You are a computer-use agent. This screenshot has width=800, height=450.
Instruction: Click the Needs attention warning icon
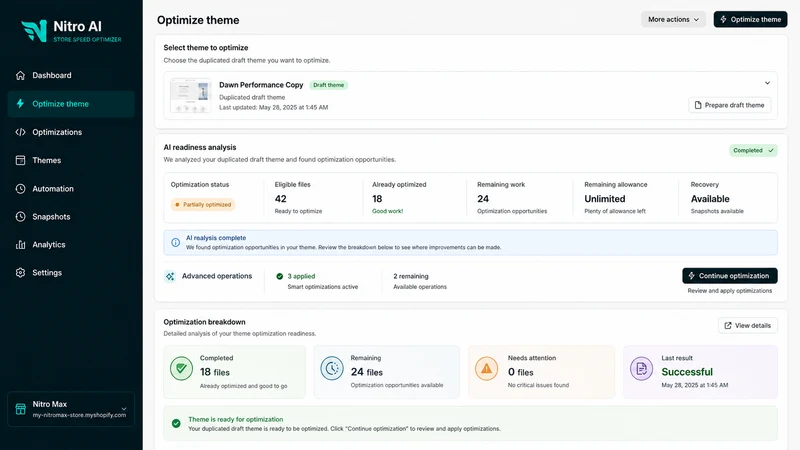click(487, 368)
